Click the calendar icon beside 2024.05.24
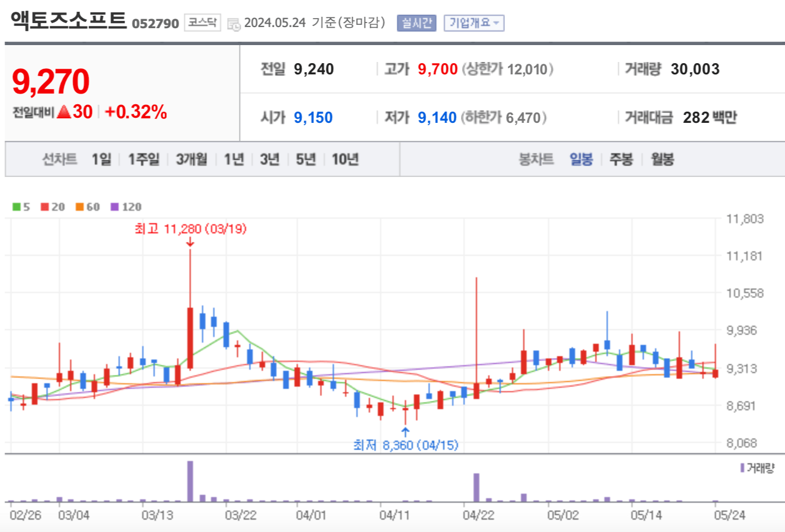 pos(233,24)
